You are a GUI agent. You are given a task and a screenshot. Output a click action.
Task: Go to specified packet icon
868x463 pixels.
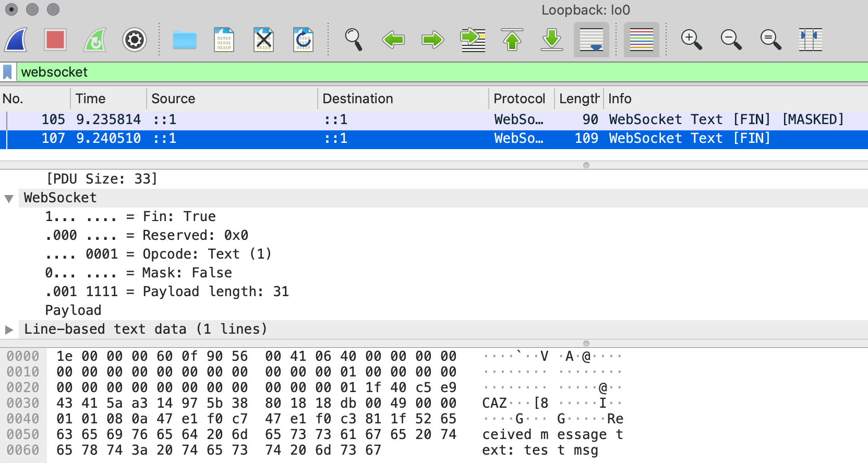tap(473, 40)
